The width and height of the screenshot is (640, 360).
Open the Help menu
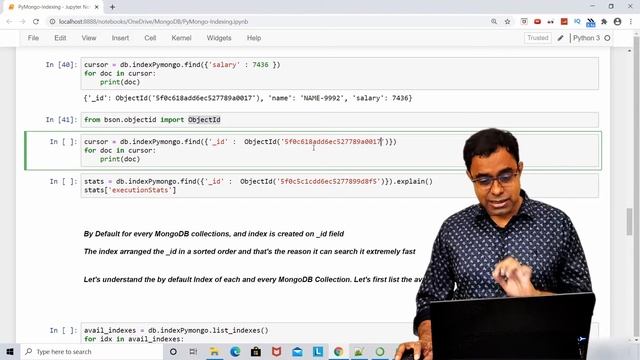(253, 38)
